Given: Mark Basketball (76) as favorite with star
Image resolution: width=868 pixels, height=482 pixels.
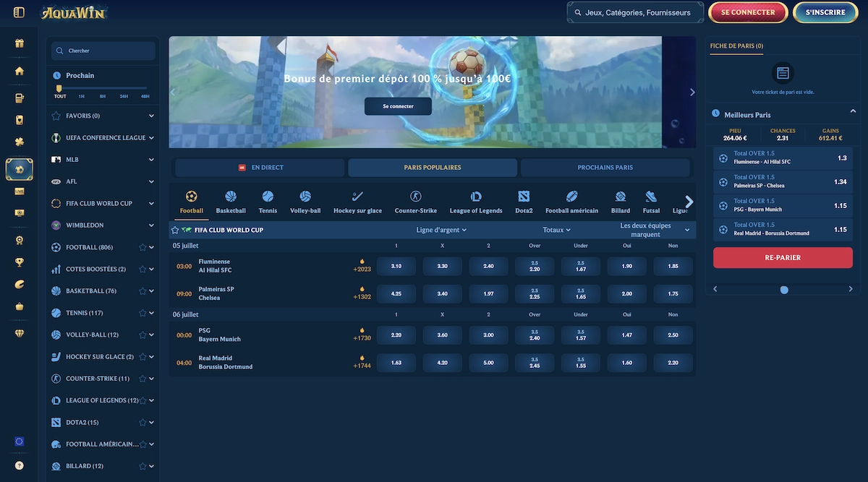Looking at the screenshot, I should pos(142,291).
